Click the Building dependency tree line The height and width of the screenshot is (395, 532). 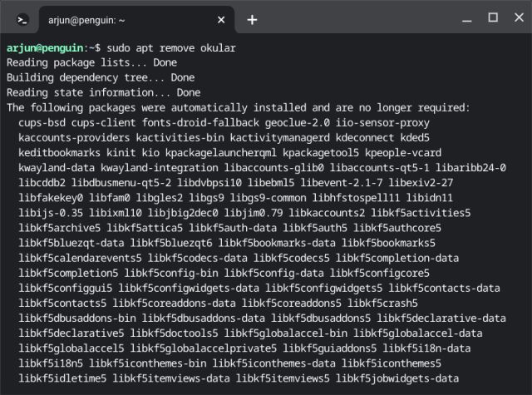click(x=100, y=77)
